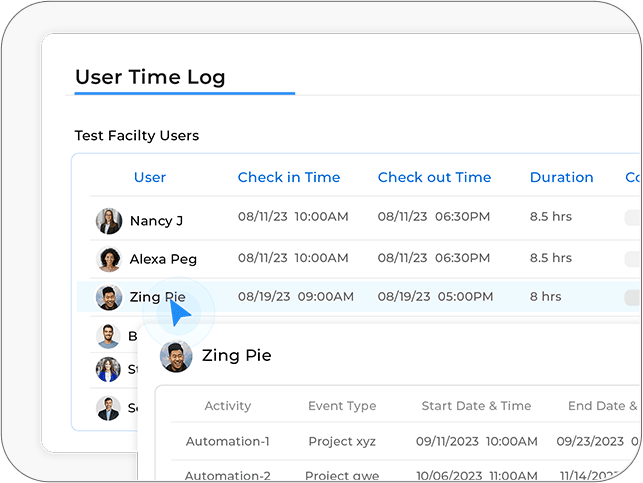
Task: Click Alexa Peg's profile picture
Action: click(109, 259)
